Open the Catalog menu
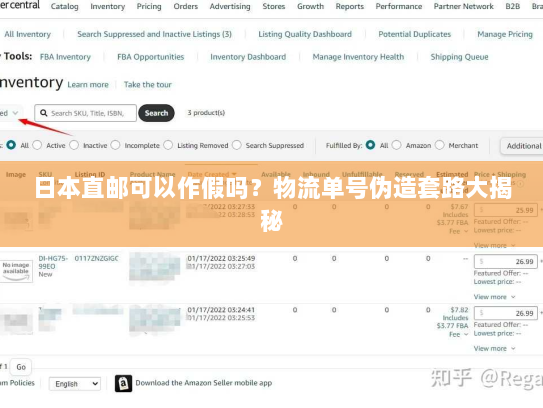Screen dimensions: 543x408 (x=64, y=7)
